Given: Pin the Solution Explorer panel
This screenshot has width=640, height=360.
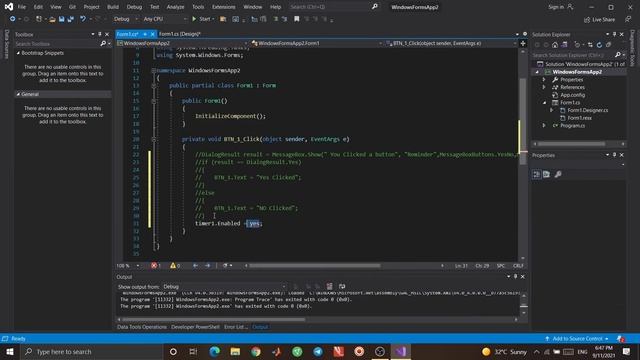Looking at the screenshot, I should [x=614, y=34].
